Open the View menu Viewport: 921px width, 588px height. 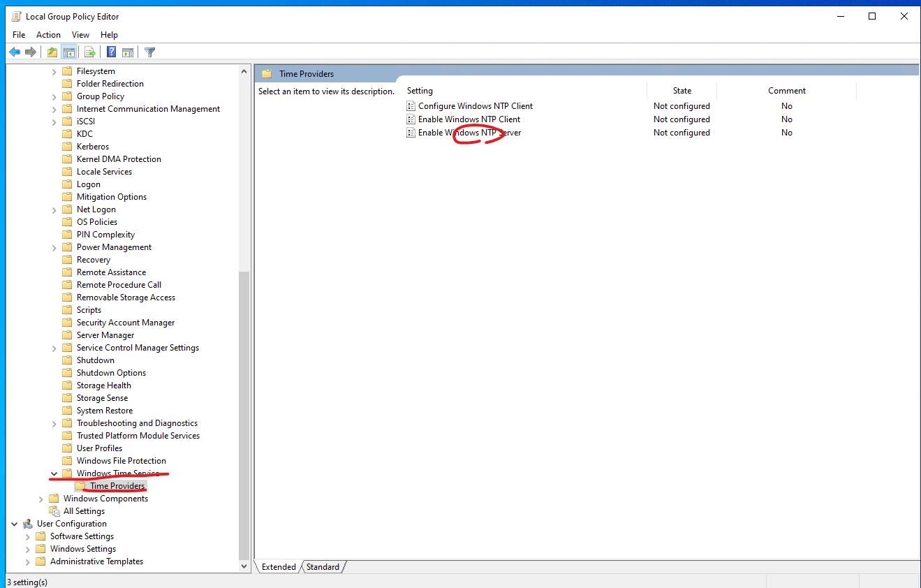pyautogui.click(x=80, y=35)
